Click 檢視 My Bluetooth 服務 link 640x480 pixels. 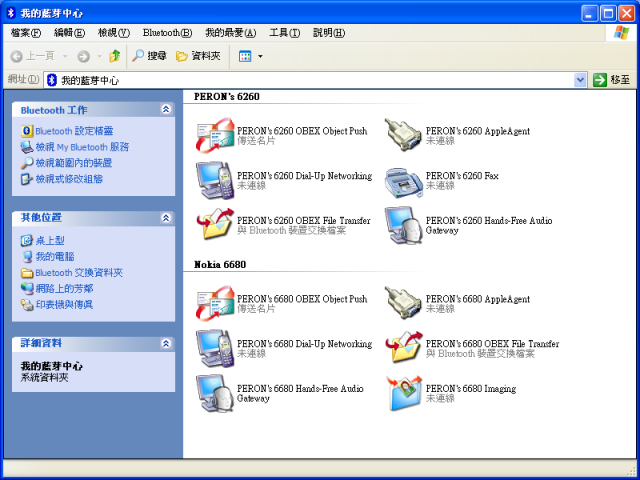[82, 147]
